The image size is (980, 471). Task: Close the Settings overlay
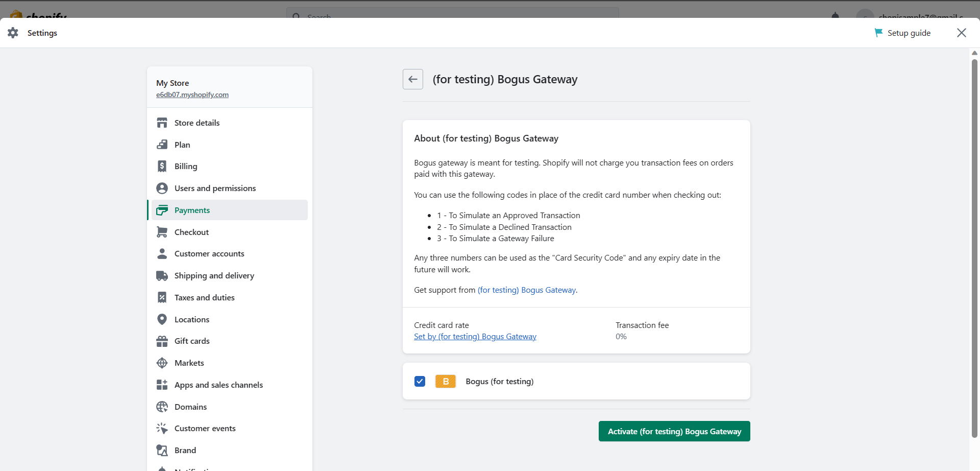click(962, 33)
